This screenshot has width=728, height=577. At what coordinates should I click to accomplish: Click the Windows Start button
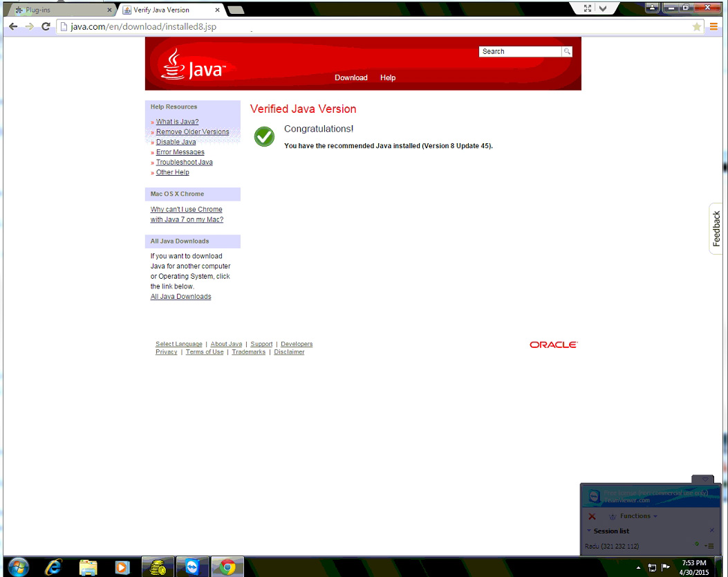click(x=18, y=567)
